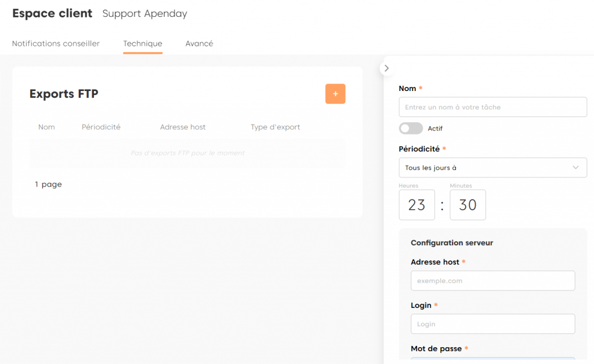
Task: Click the Périodicité column header
Action: [x=101, y=127]
